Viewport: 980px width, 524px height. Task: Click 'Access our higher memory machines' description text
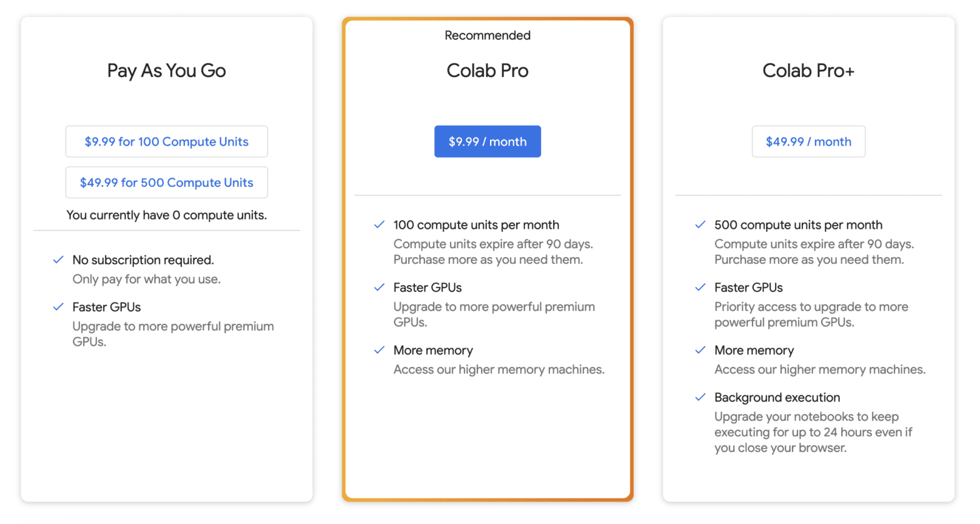[498, 370]
